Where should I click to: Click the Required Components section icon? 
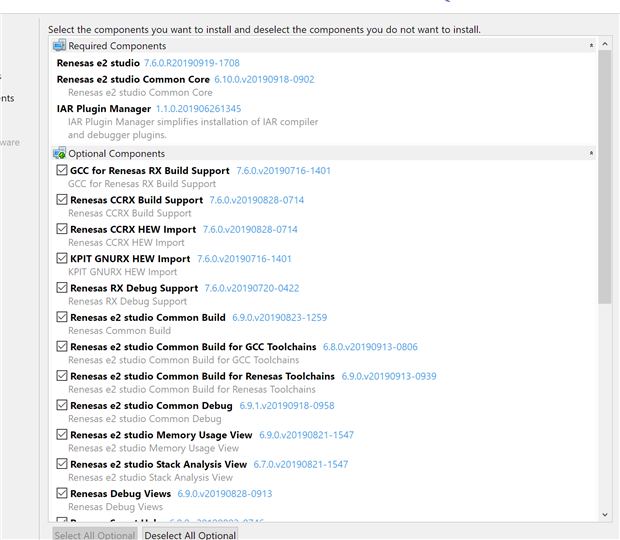(60, 45)
